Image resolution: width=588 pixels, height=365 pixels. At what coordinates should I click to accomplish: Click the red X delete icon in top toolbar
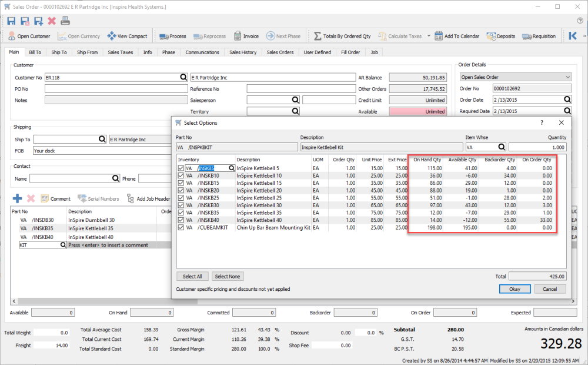pyautogui.click(x=52, y=21)
